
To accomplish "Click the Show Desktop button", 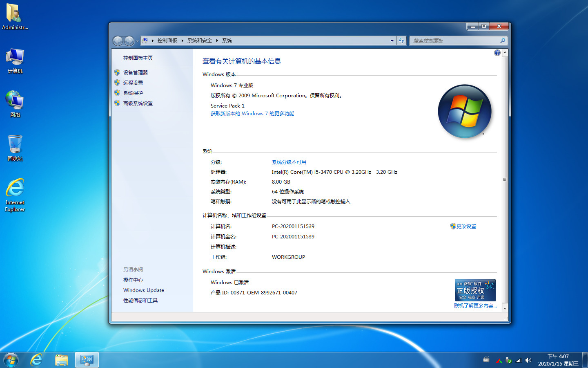I will point(585,360).
